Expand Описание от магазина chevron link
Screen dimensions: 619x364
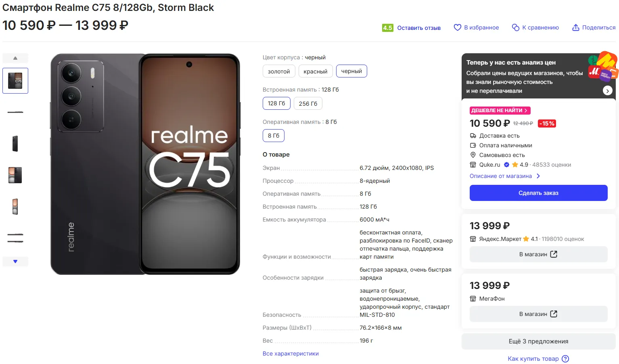pos(538,176)
